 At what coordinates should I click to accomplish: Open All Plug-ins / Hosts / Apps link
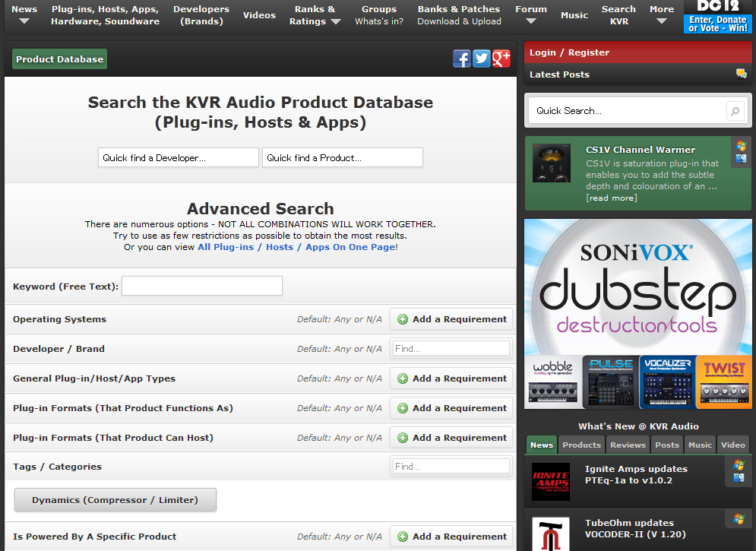pos(297,247)
